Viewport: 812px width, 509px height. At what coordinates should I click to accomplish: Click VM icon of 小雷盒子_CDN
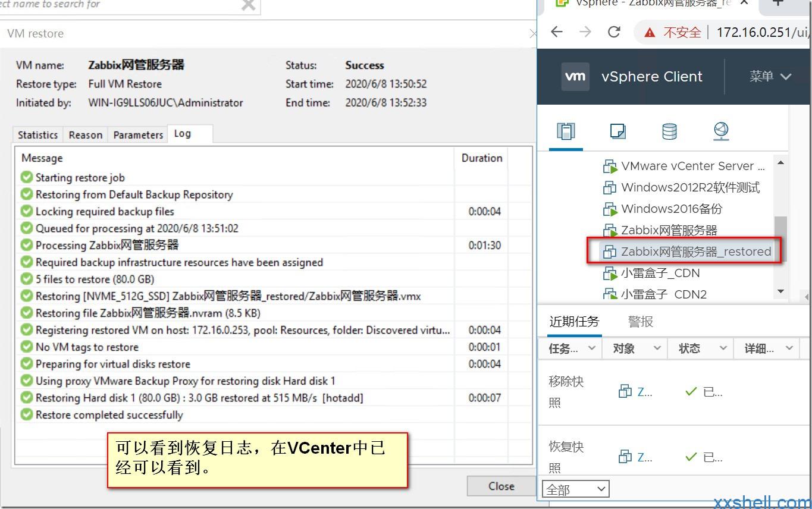click(610, 274)
